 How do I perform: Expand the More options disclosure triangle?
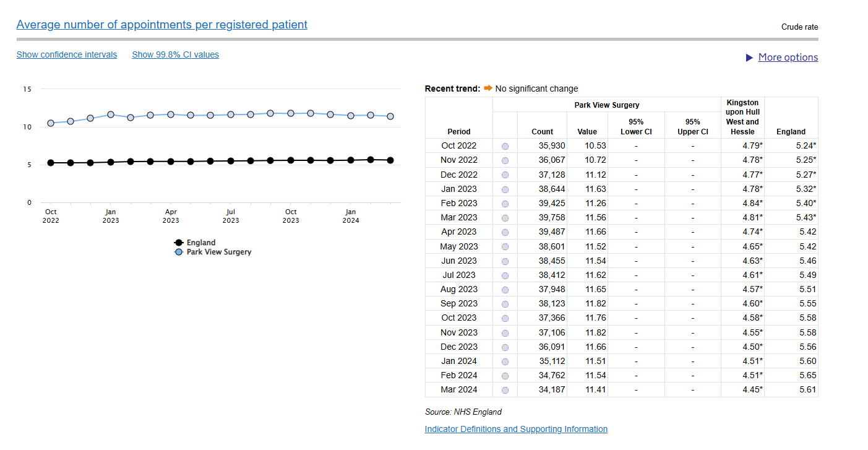click(750, 58)
